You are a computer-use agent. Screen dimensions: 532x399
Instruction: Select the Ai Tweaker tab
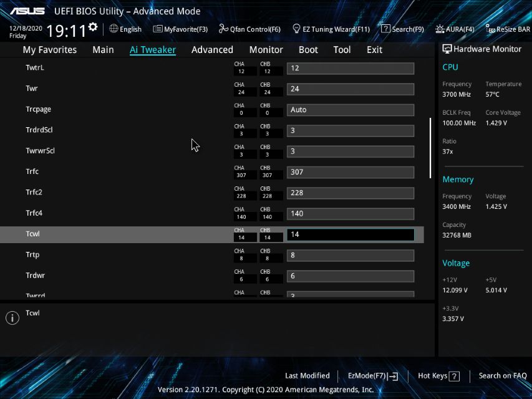[x=153, y=49]
